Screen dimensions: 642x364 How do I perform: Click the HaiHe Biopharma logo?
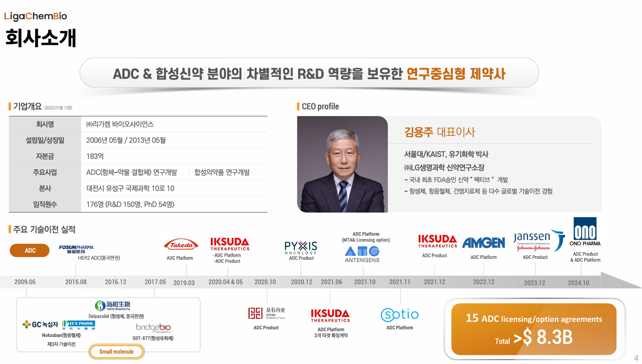point(113,306)
